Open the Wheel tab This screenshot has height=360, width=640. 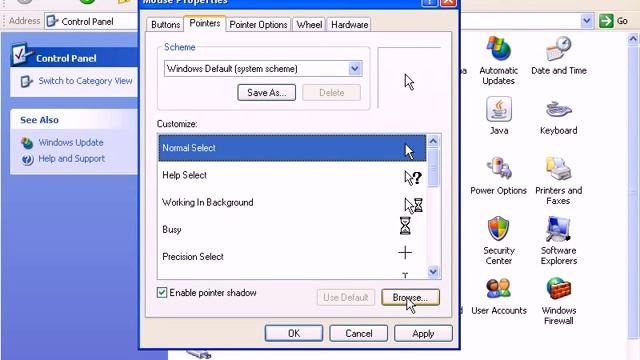coord(309,24)
